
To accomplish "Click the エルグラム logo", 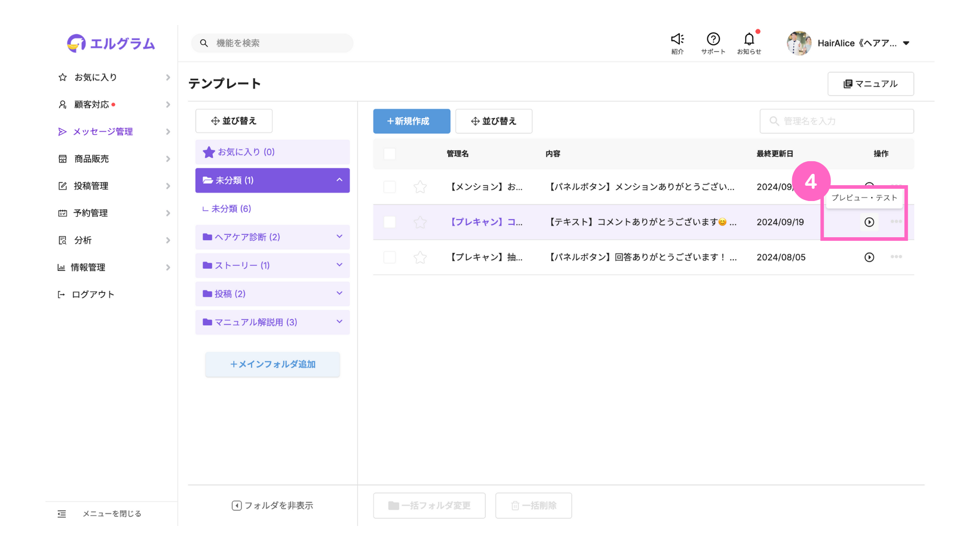I will click(111, 43).
